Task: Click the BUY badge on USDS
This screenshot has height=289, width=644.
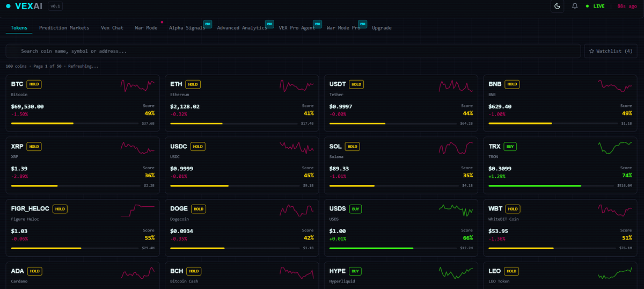Action: (355, 208)
